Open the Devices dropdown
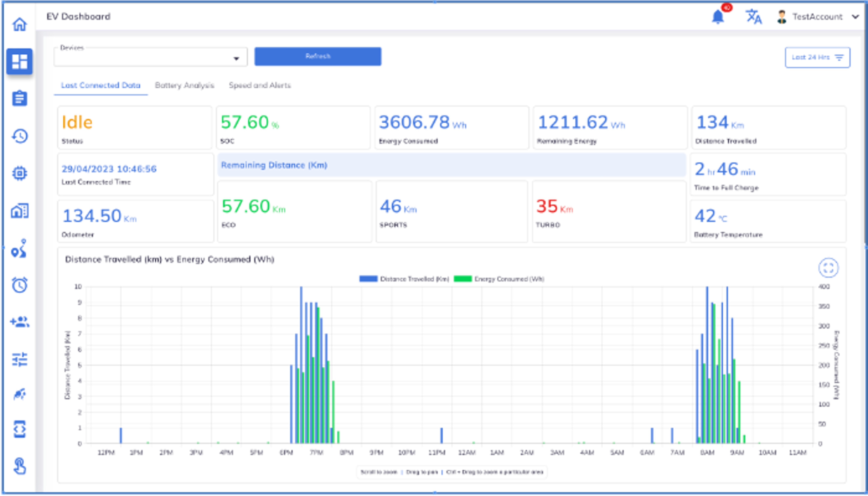 [151, 57]
